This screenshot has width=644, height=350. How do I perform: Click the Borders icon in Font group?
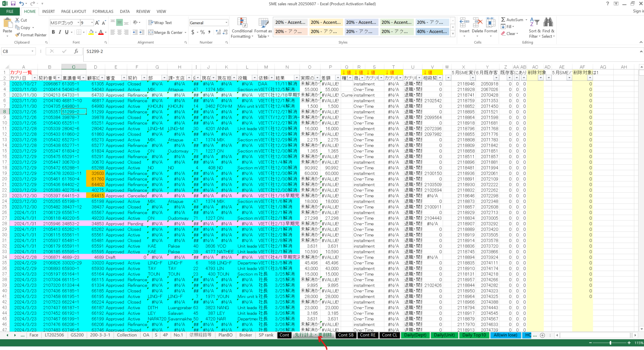79,32
